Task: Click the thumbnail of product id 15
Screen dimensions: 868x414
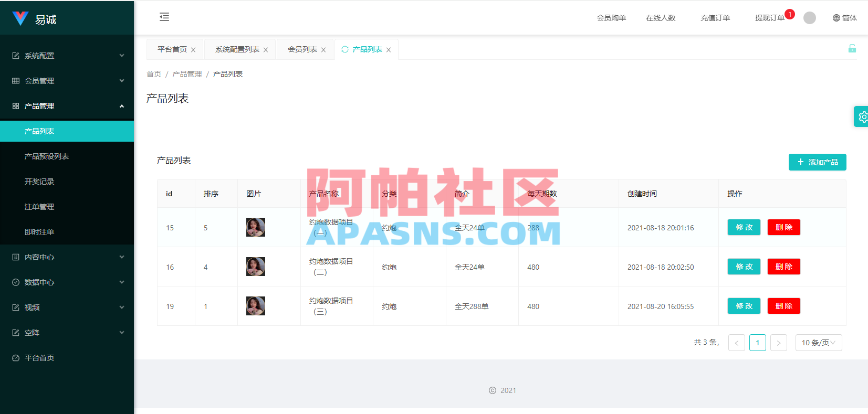Action: pyautogui.click(x=256, y=227)
